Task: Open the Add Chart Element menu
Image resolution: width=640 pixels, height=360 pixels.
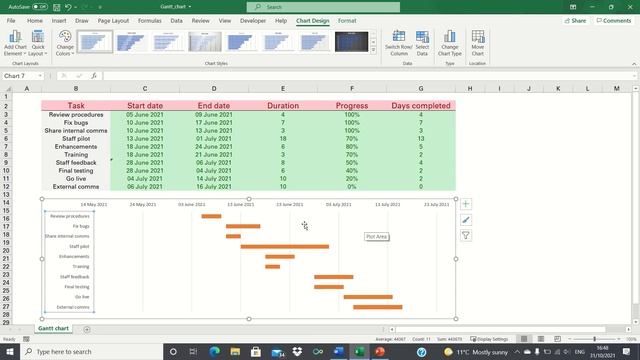Action: click(x=15, y=42)
